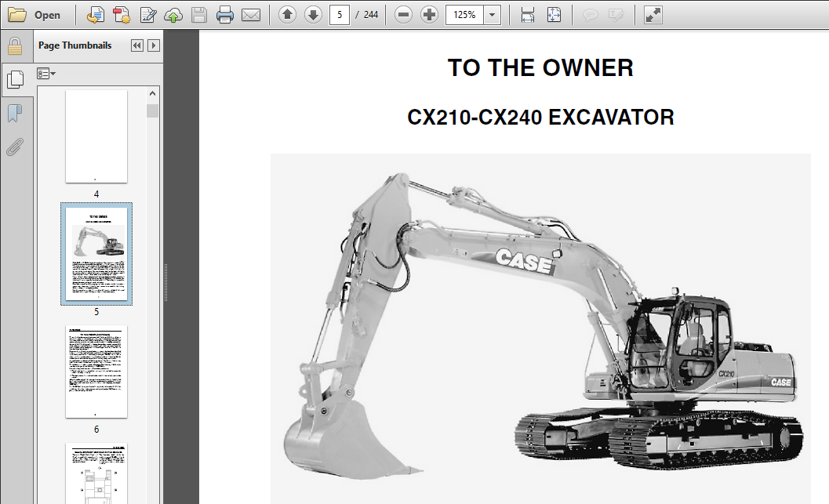Viewport: 829px width, 504px height.
Task: Expand the thumbnails pane right-arrow button
Action: pos(153,45)
